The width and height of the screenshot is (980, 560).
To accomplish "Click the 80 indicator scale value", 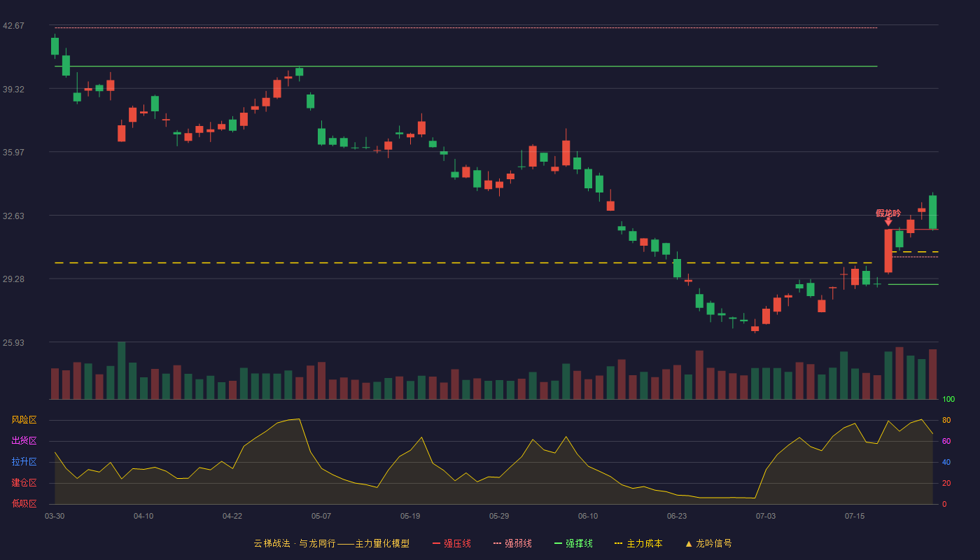I will tap(946, 420).
